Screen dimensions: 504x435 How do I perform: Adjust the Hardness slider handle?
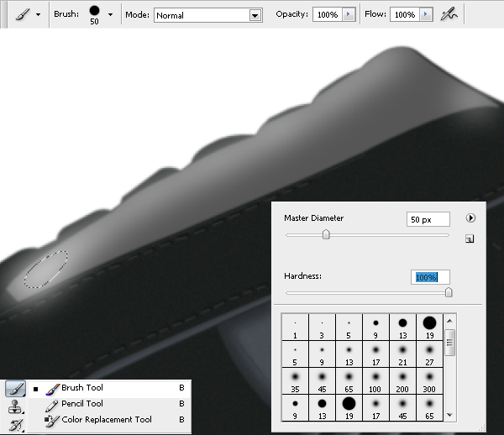coord(449,292)
